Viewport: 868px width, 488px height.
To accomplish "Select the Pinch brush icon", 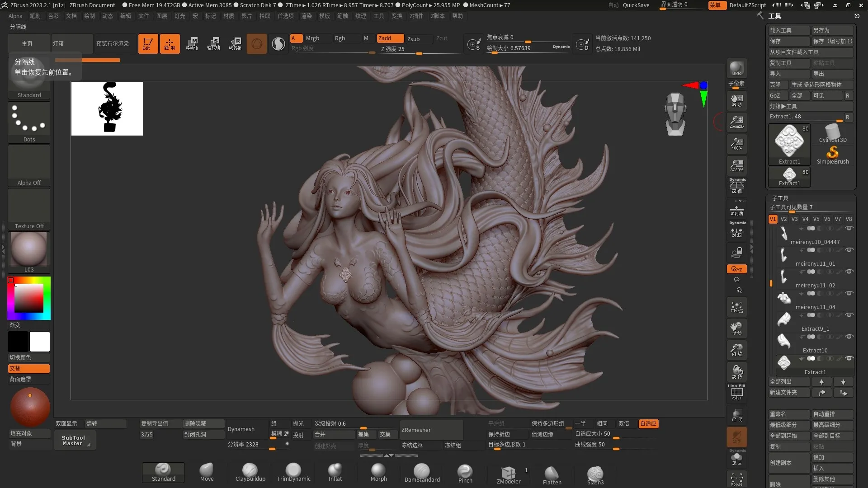I will coord(465,472).
